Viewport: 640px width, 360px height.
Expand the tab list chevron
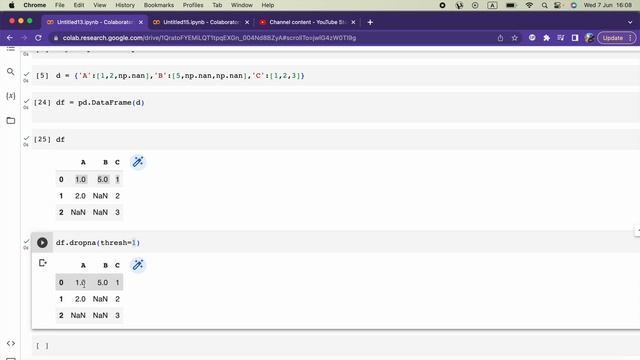pyautogui.click(x=630, y=22)
